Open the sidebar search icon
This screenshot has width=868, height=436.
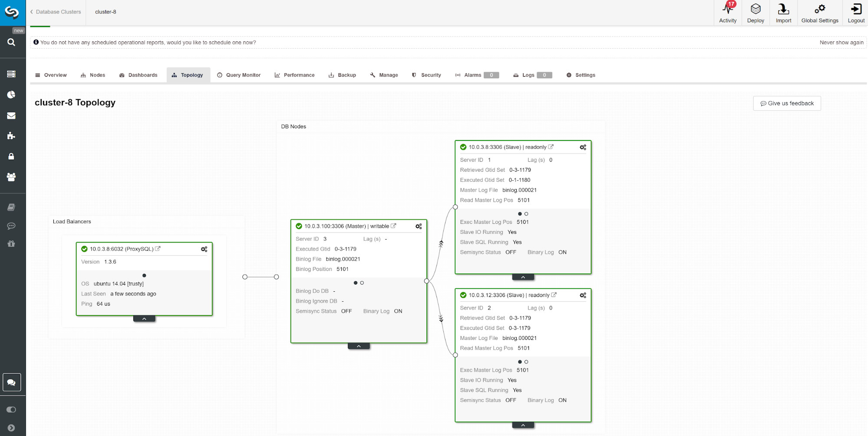point(11,42)
